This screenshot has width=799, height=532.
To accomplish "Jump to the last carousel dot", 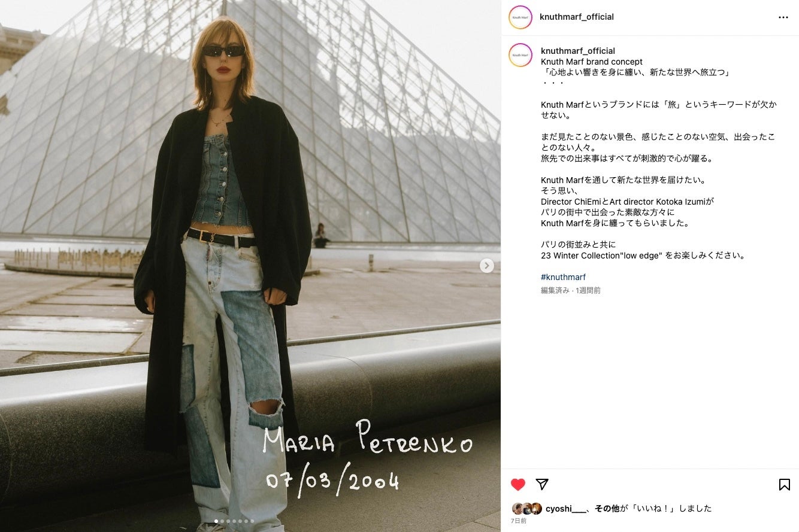I will (x=252, y=521).
